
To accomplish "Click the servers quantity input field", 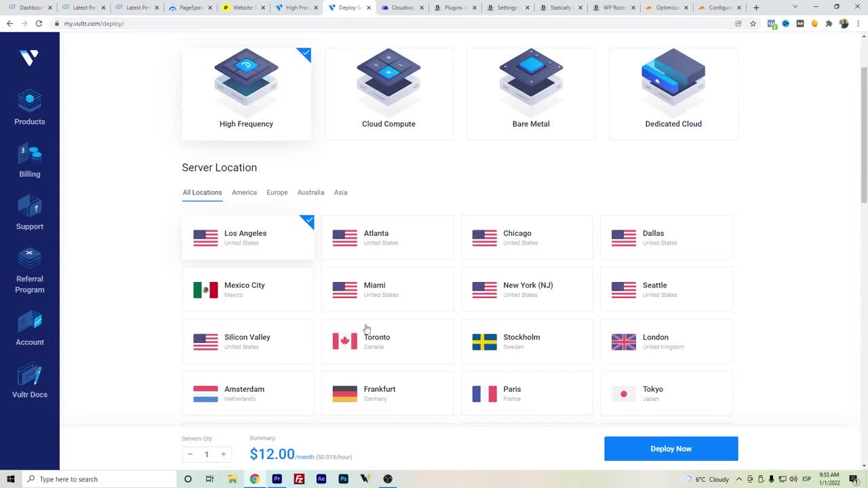I will coord(207,454).
